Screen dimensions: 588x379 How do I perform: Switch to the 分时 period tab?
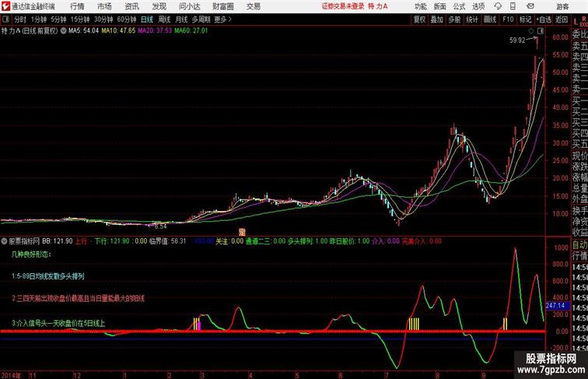20,19
